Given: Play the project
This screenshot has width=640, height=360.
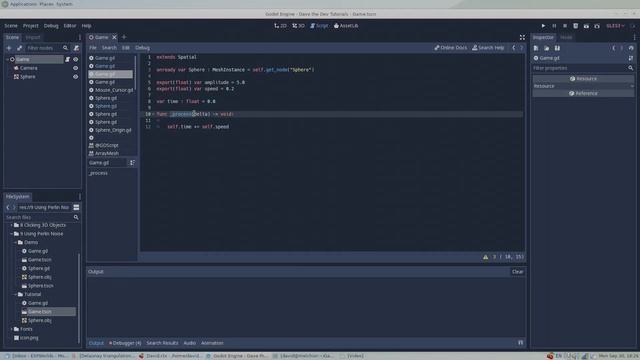Looking at the screenshot, I should point(543,26).
